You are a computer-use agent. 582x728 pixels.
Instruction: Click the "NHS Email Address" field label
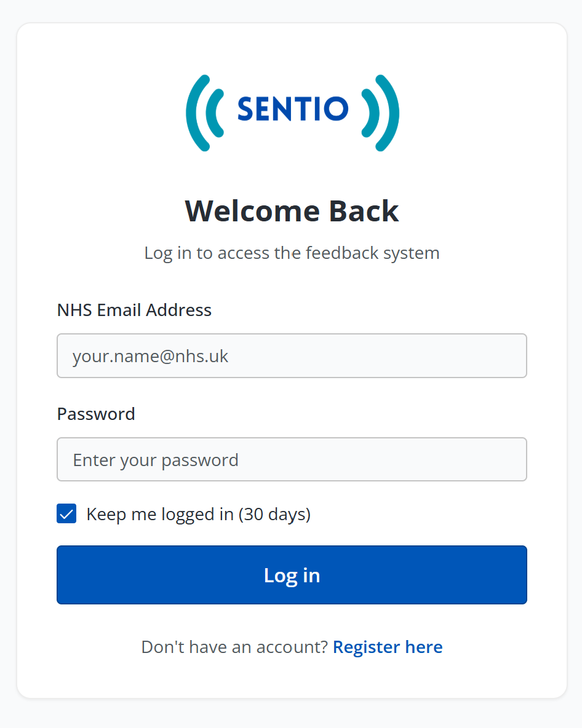(134, 310)
